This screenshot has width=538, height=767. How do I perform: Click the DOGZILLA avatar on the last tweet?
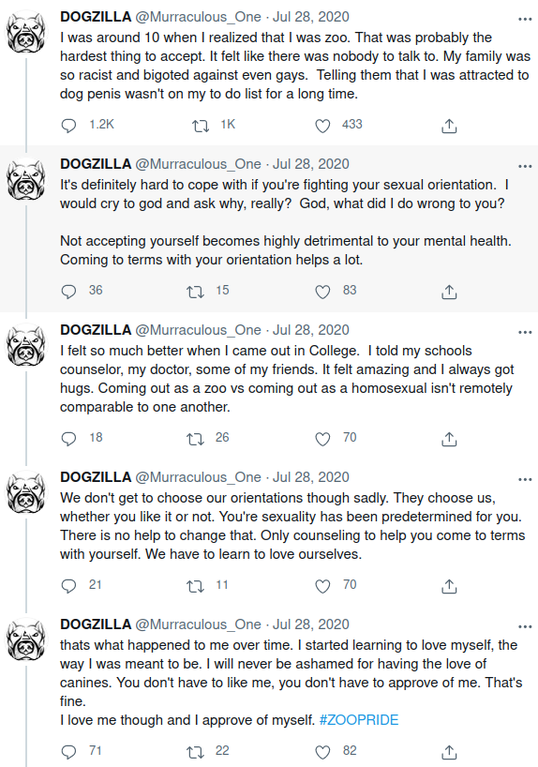(26, 639)
